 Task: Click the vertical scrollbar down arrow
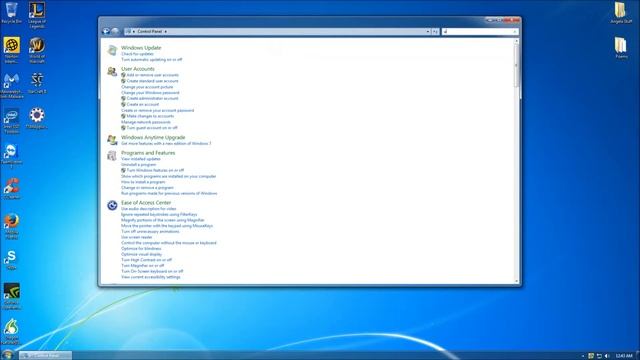(x=516, y=281)
